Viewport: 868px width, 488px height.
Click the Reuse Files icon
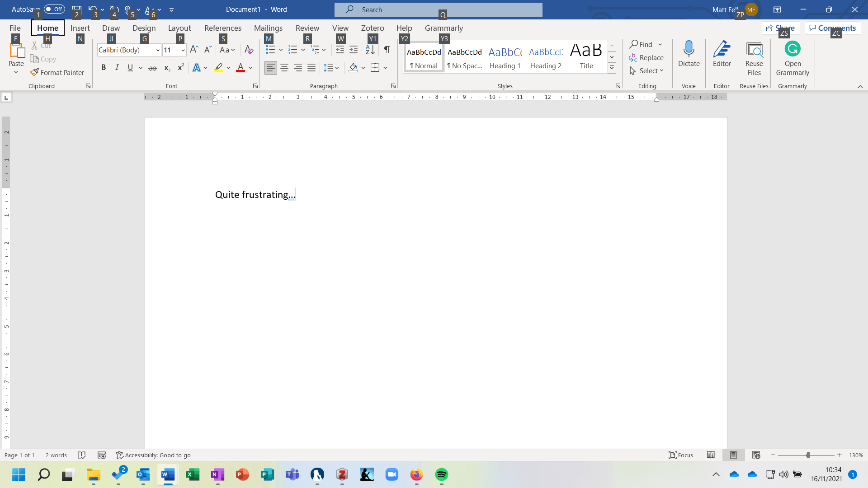[x=754, y=50]
